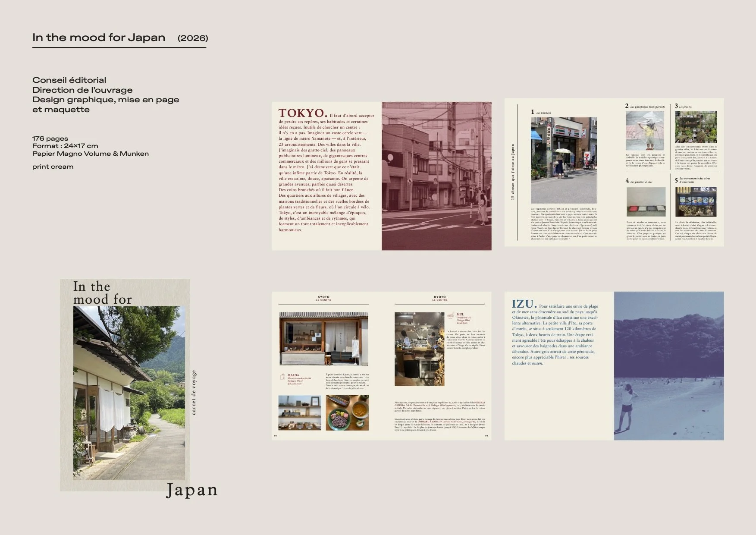Click the '176 pages' specification

(x=50, y=138)
